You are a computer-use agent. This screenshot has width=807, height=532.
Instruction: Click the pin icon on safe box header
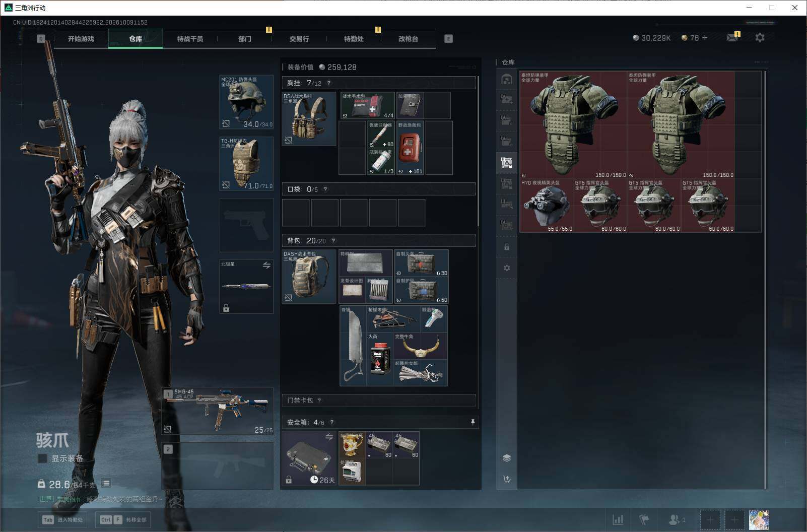(473, 422)
